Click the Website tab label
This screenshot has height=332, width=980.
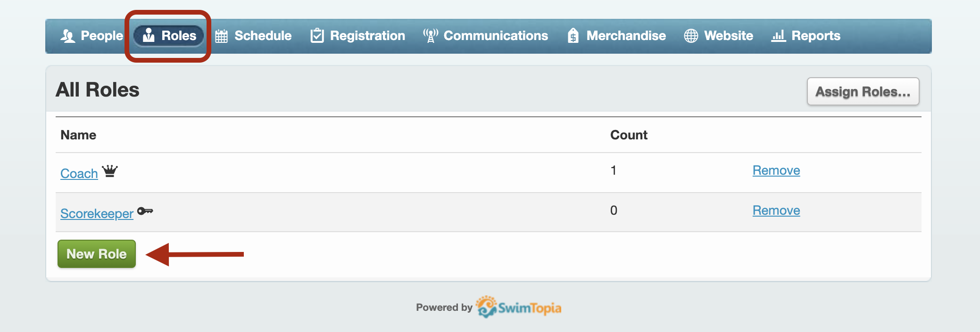(729, 36)
